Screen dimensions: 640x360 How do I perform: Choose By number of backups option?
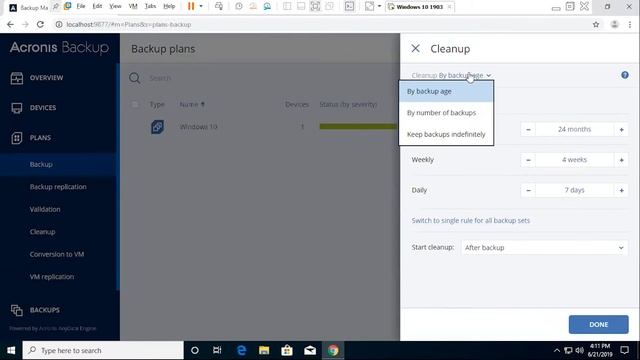(446, 113)
